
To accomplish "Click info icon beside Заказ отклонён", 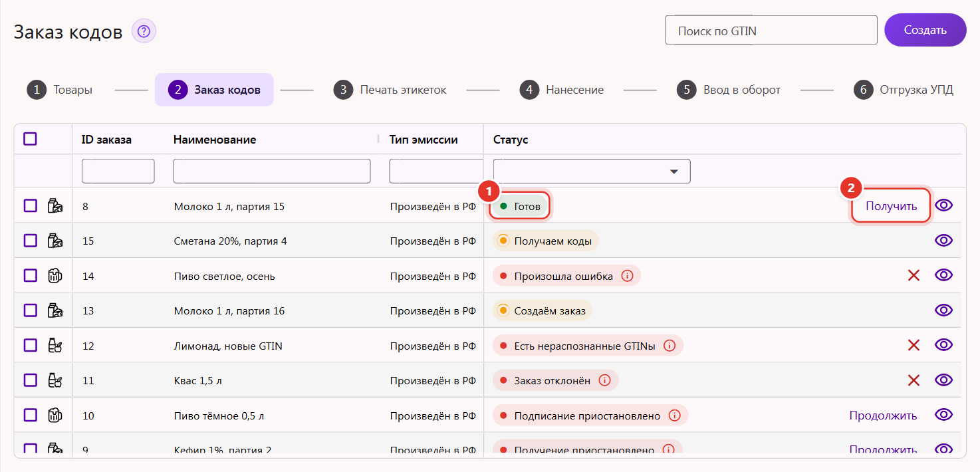I will pyautogui.click(x=604, y=380).
